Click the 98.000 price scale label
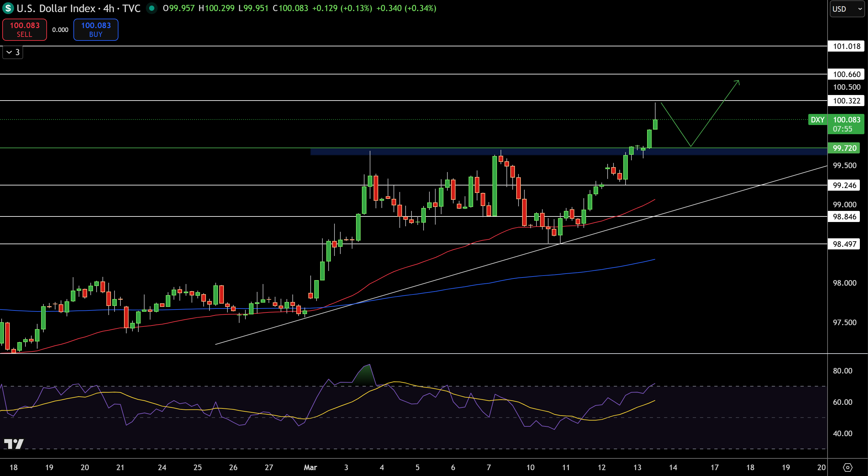The height and width of the screenshot is (476, 868). [845, 283]
